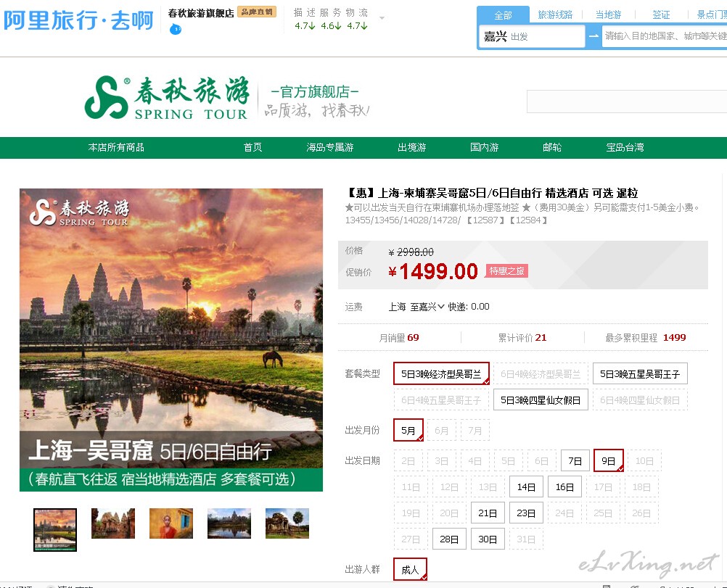Click the destination search input field

click(665, 36)
